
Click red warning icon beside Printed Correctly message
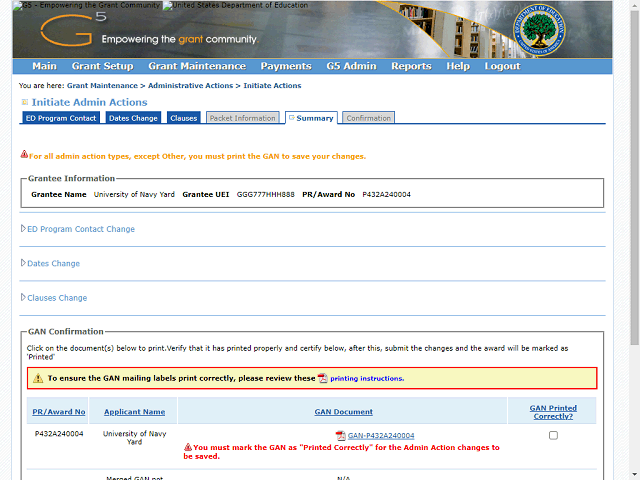pyautogui.click(x=187, y=447)
